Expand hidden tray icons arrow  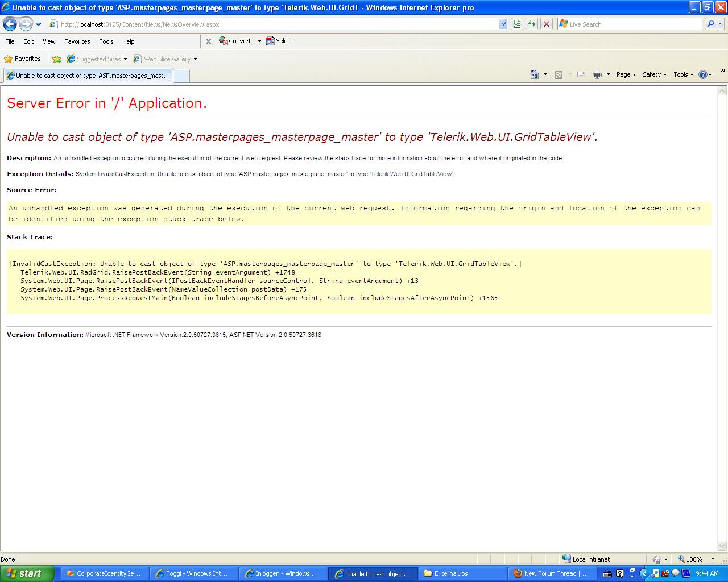[644, 573]
